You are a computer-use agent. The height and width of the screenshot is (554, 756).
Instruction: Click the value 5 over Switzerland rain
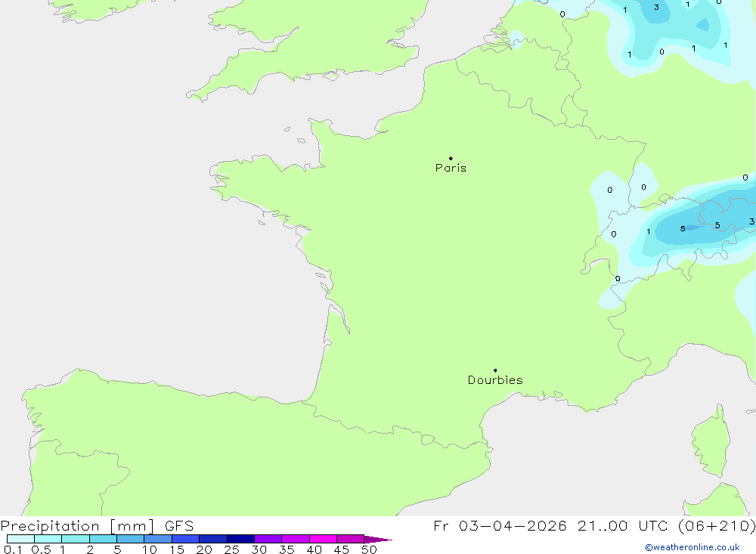click(x=682, y=228)
